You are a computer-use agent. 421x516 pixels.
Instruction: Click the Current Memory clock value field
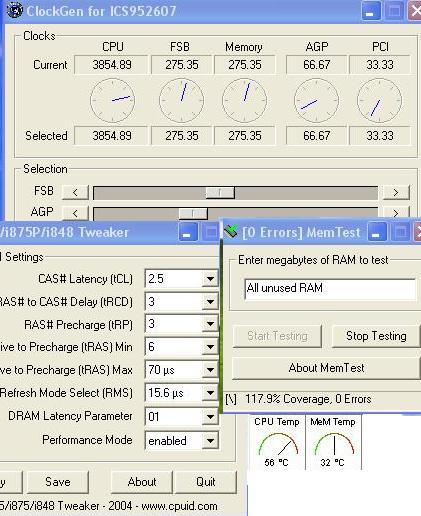(245, 65)
